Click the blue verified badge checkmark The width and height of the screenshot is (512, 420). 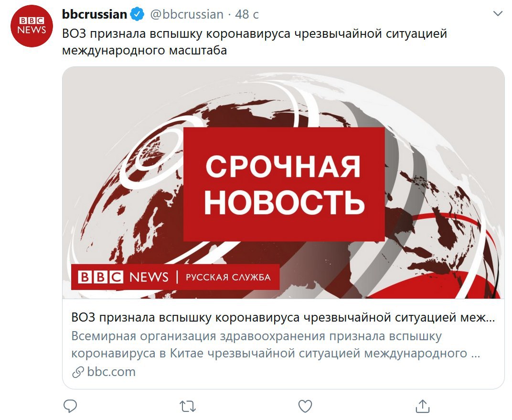(138, 14)
